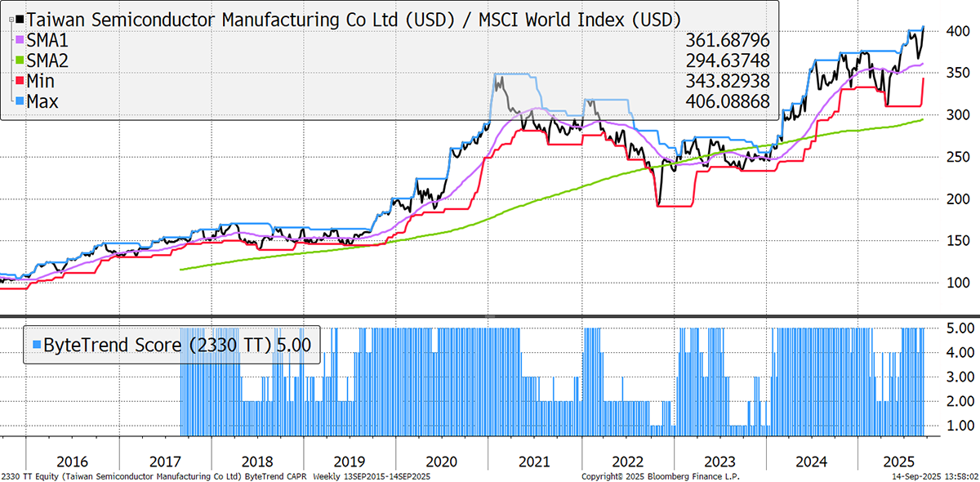Click the green SMA2 legend color swatch

tap(20, 60)
